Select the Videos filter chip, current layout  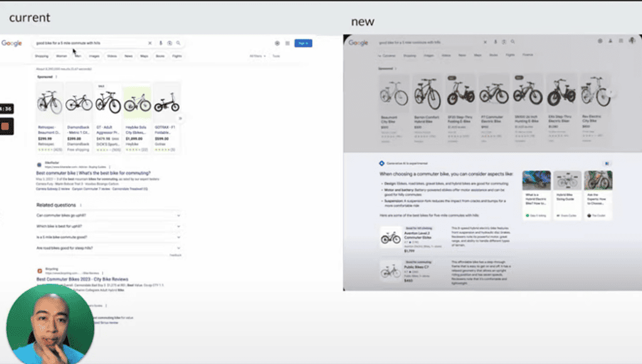(112, 56)
